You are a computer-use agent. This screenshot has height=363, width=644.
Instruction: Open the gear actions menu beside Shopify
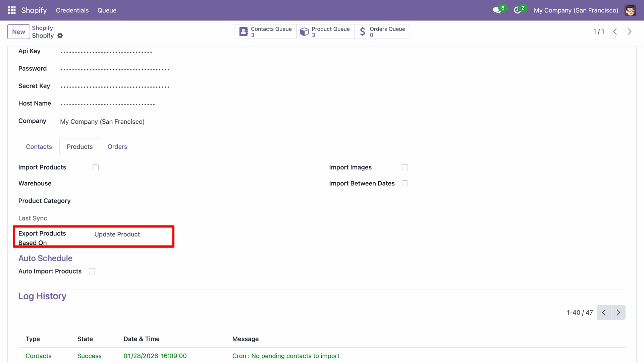60,36
